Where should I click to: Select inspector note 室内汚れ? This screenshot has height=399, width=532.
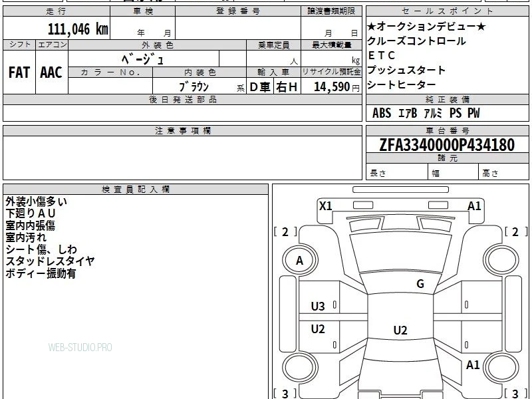(x=26, y=237)
